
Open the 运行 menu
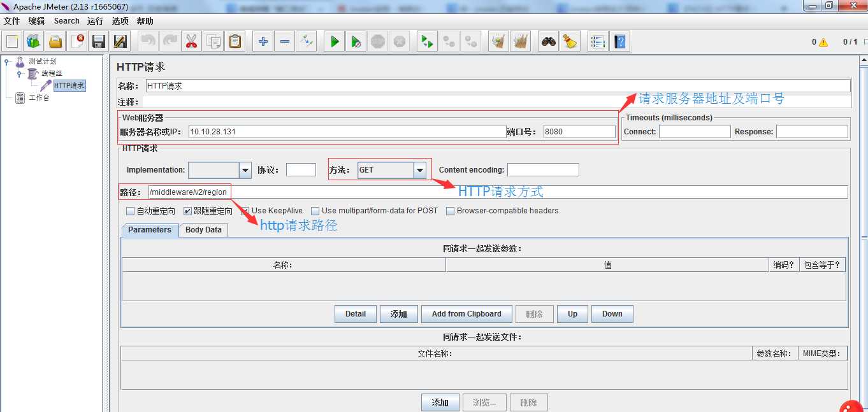click(x=96, y=21)
